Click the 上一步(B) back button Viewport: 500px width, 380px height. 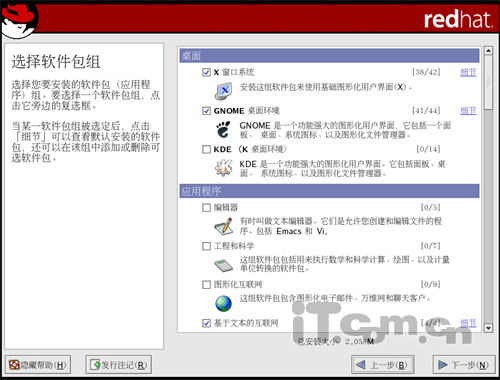pos(383,365)
